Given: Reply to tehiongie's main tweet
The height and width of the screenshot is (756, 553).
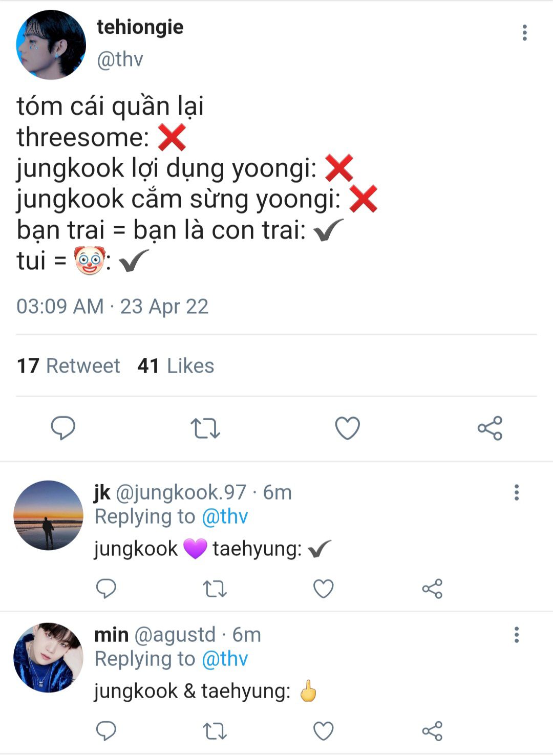Looking at the screenshot, I should (x=63, y=428).
